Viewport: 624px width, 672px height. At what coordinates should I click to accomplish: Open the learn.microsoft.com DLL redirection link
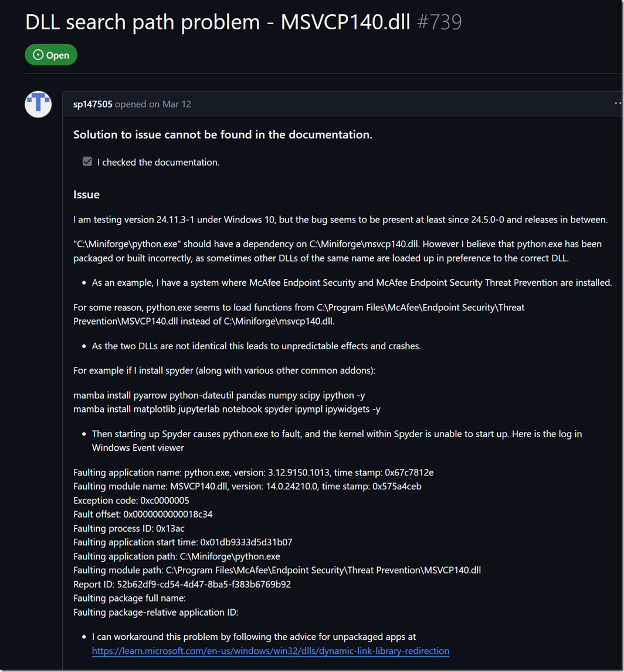(270, 651)
